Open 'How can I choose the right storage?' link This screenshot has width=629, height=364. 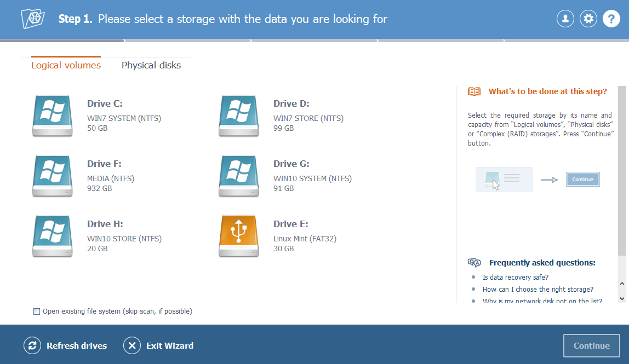[x=537, y=290]
